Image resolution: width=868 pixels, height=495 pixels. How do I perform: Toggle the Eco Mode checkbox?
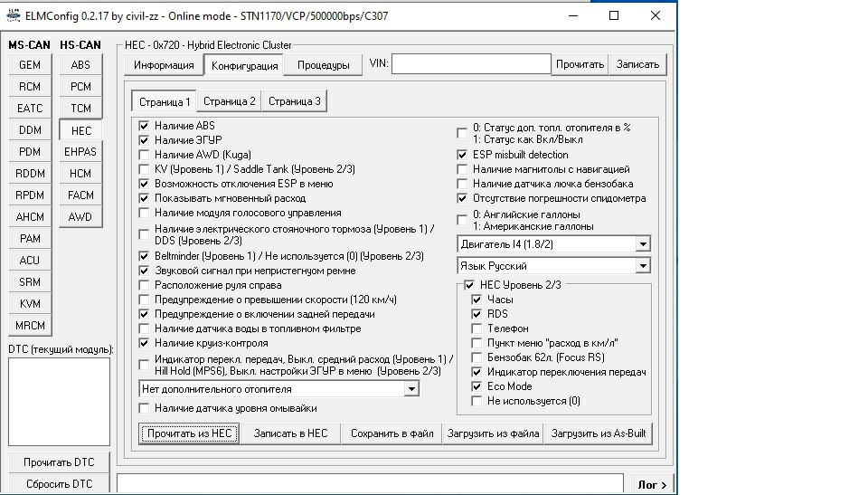coord(476,386)
